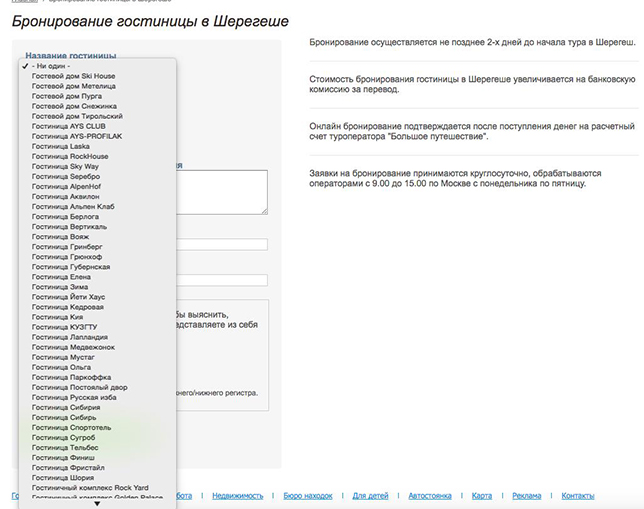
Task: Select Гостиница Sky Way option
Action: (x=97, y=166)
